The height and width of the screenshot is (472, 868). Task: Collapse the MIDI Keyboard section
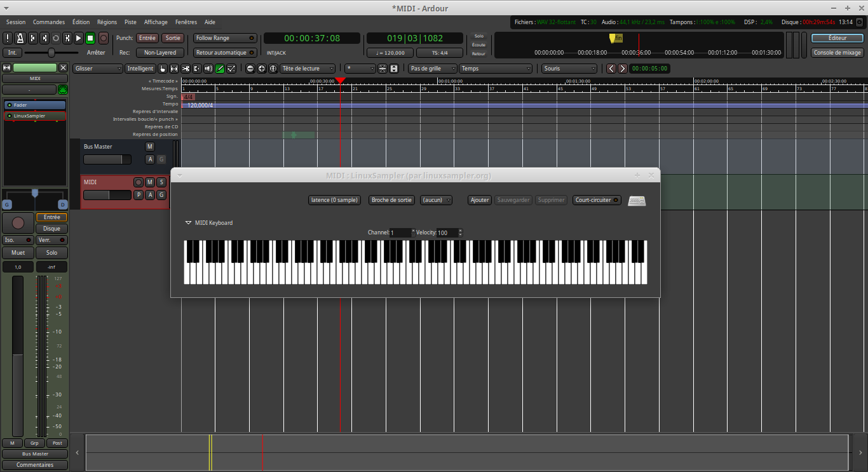tap(188, 223)
